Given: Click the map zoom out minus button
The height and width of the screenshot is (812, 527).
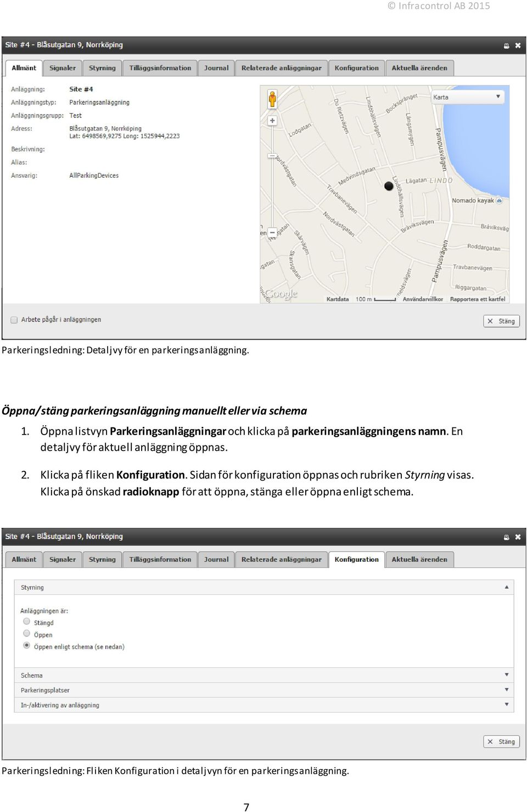Looking at the screenshot, I should [x=272, y=232].
